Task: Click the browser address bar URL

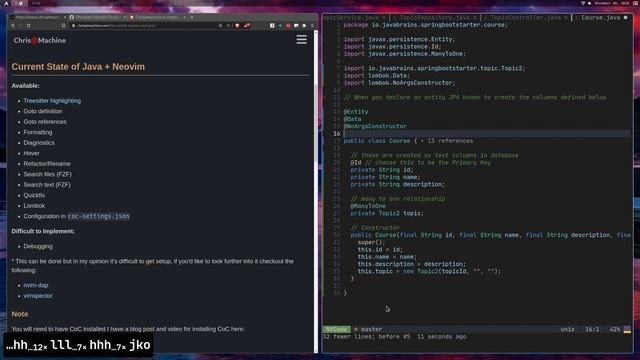Action: click(116, 26)
